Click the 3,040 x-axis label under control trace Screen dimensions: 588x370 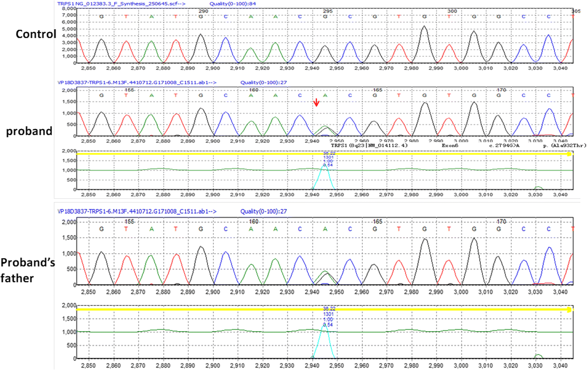point(561,68)
